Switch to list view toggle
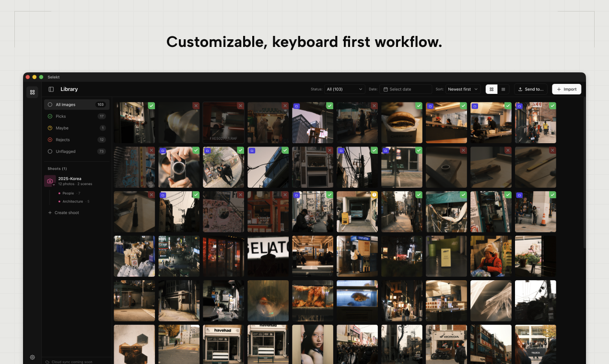 click(503, 89)
